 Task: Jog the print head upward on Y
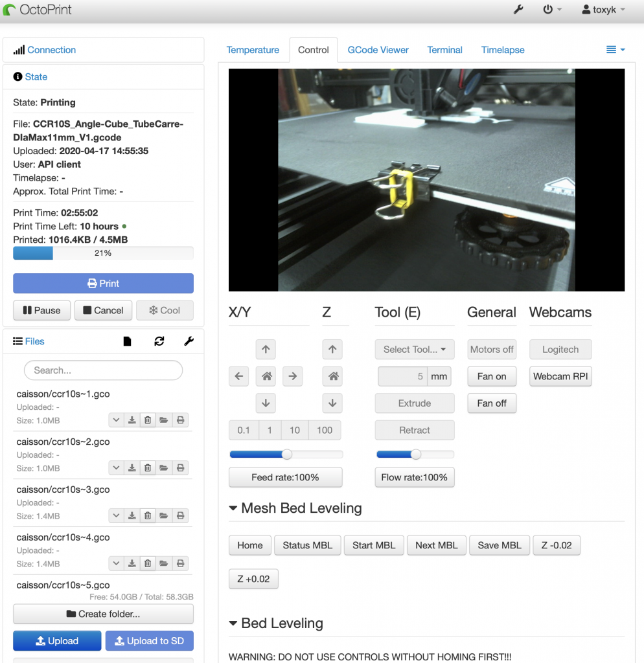266,349
